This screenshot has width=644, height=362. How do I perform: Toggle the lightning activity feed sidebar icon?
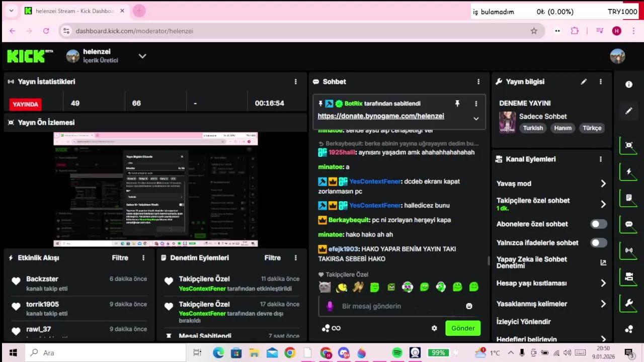(629, 171)
